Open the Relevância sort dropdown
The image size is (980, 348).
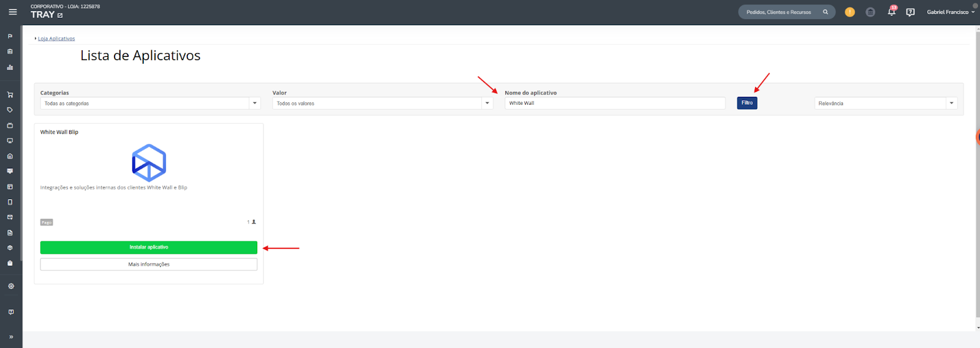(x=886, y=103)
